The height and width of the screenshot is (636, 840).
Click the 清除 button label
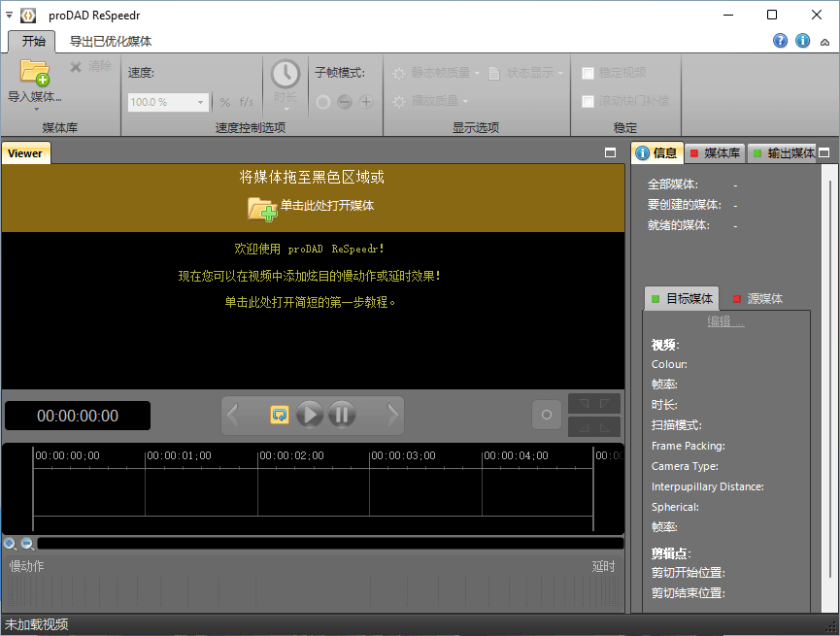click(100, 66)
